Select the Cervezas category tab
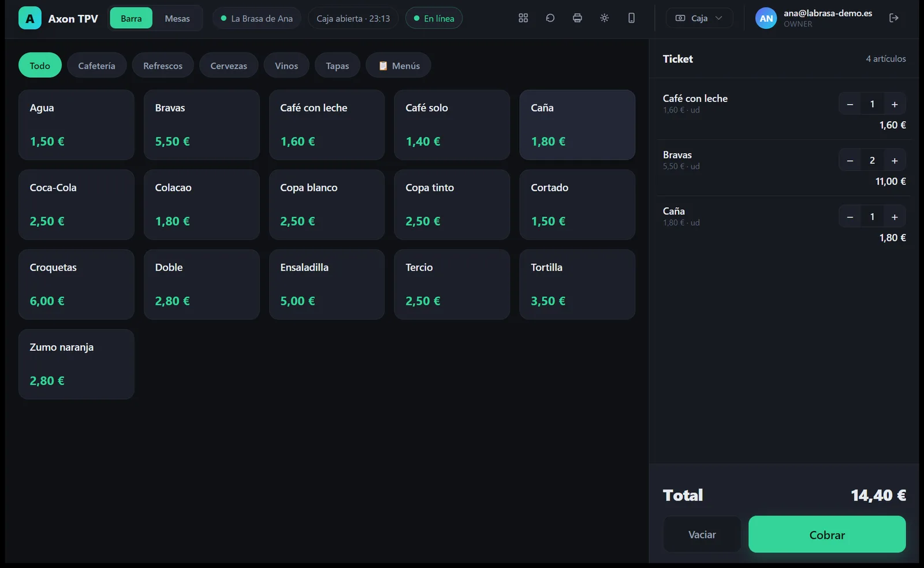This screenshot has width=924, height=568. (229, 66)
